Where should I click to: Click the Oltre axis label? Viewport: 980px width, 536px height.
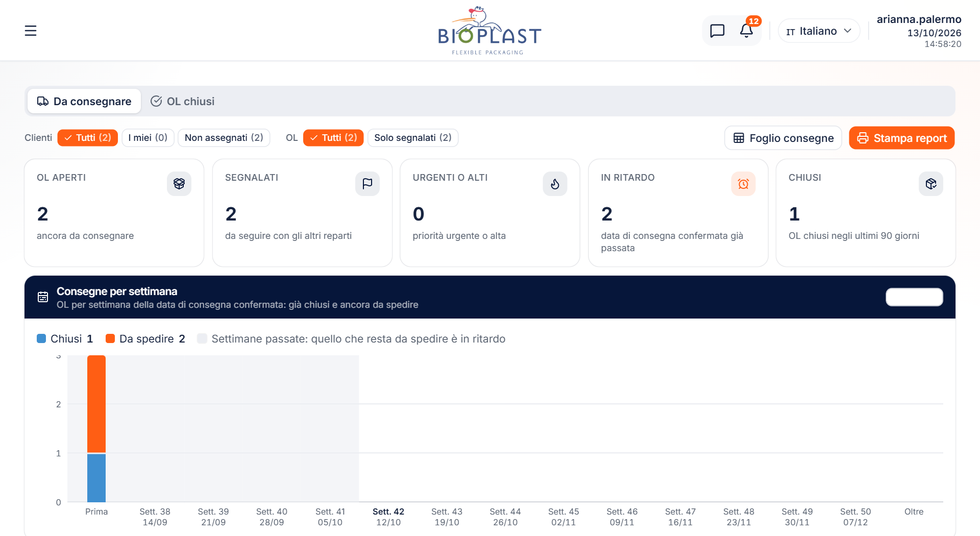pyautogui.click(x=914, y=511)
